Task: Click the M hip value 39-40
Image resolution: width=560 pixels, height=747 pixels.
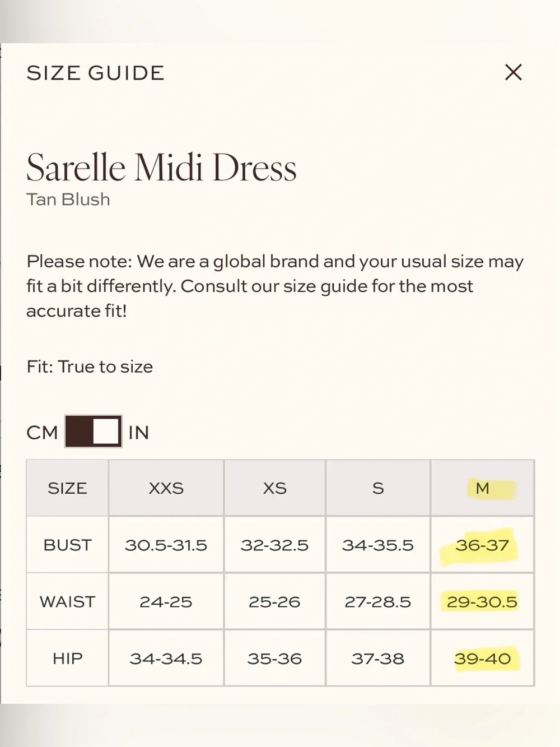Action: [482, 658]
